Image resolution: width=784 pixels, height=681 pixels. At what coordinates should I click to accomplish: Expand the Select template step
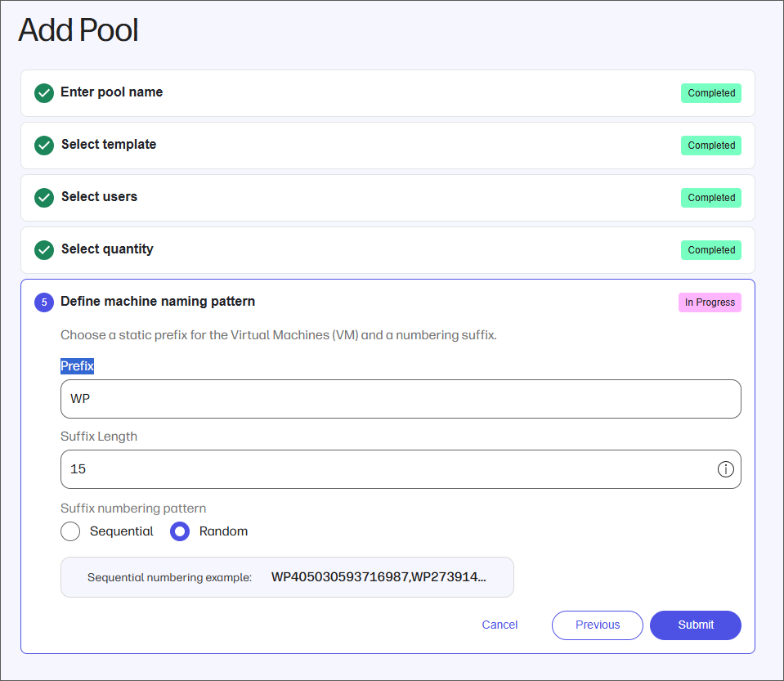click(388, 146)
